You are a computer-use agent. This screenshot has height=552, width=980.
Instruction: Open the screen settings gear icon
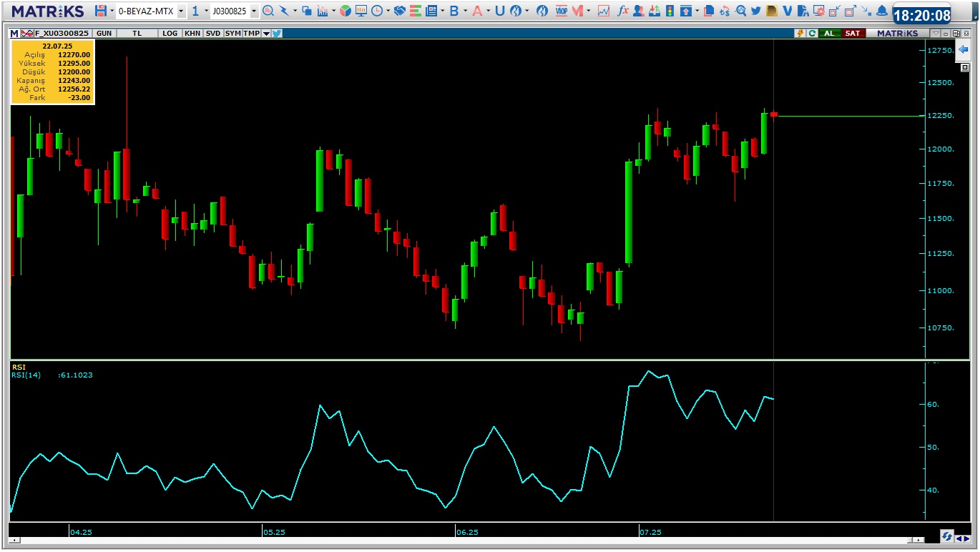[x=819, y=11]
